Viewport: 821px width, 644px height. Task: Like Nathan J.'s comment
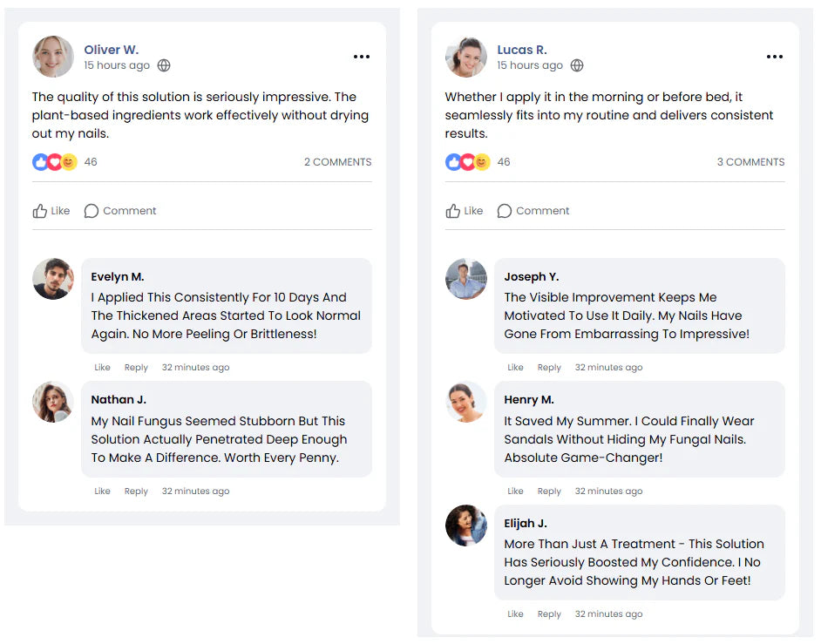click(x=102, y=491)
